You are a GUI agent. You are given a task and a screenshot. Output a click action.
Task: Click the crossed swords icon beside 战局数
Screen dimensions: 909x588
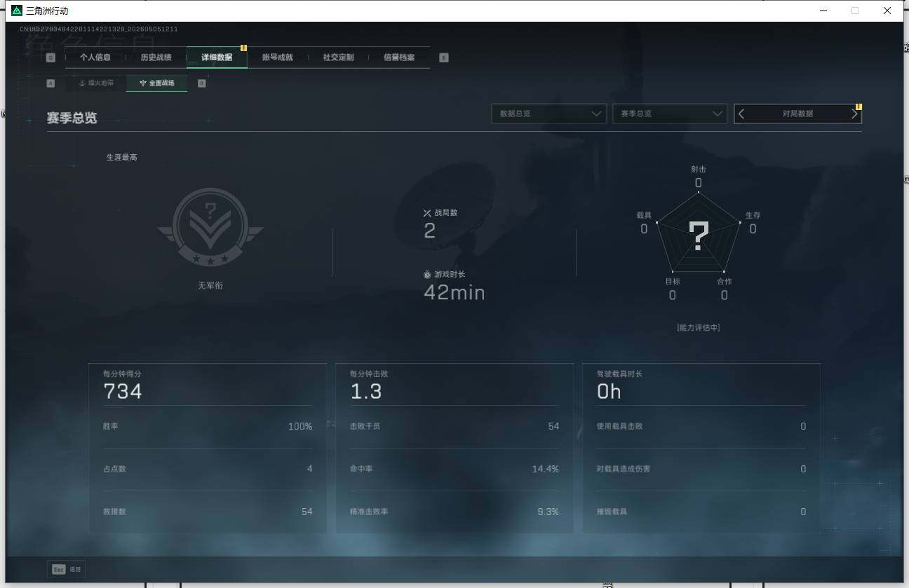[x=427, y=213]
